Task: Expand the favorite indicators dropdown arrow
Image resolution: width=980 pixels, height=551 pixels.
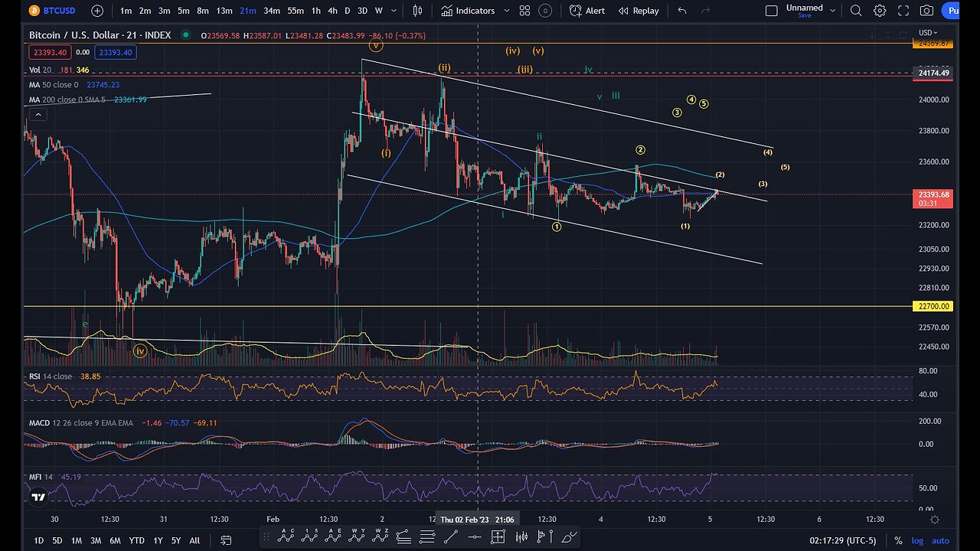Action: (506, 11)
